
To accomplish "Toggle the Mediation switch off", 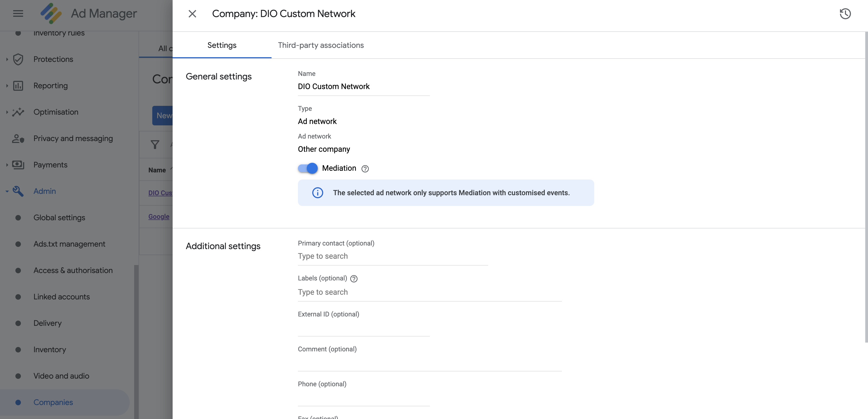I will click(x=308, y=168).
